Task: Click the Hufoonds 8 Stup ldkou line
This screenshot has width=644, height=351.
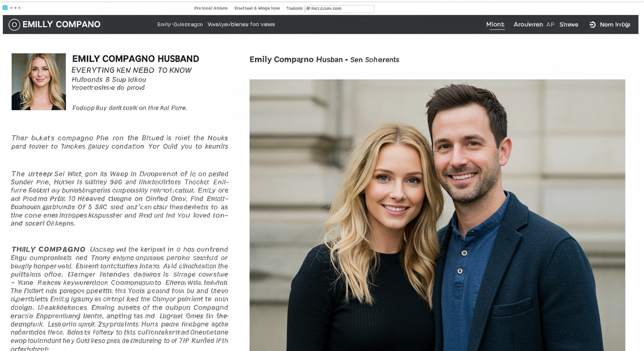Action: point(109,80)
